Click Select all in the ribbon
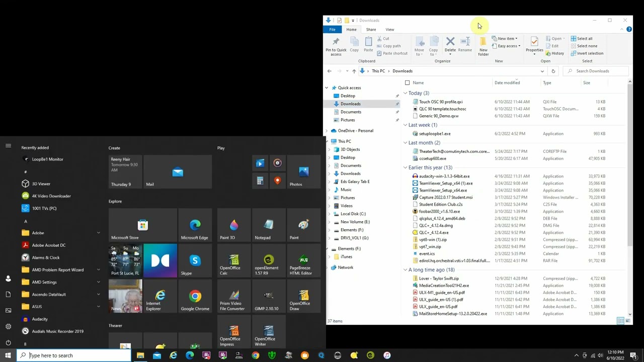Screen dimensions: 644x362 [582, 39]
